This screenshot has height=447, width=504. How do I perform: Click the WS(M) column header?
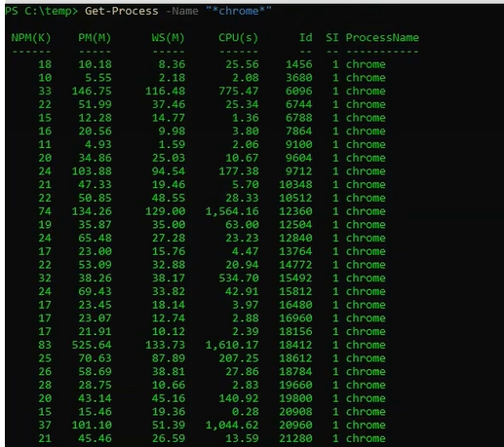point(168,38)
